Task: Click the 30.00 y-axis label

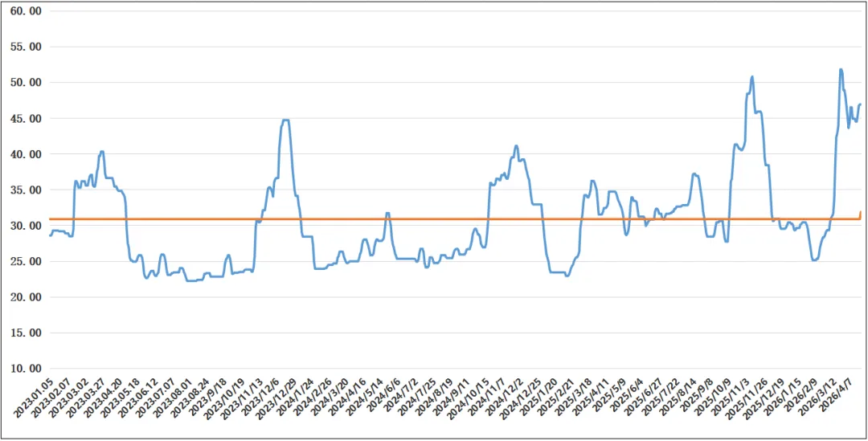Action: click(26, 226)
